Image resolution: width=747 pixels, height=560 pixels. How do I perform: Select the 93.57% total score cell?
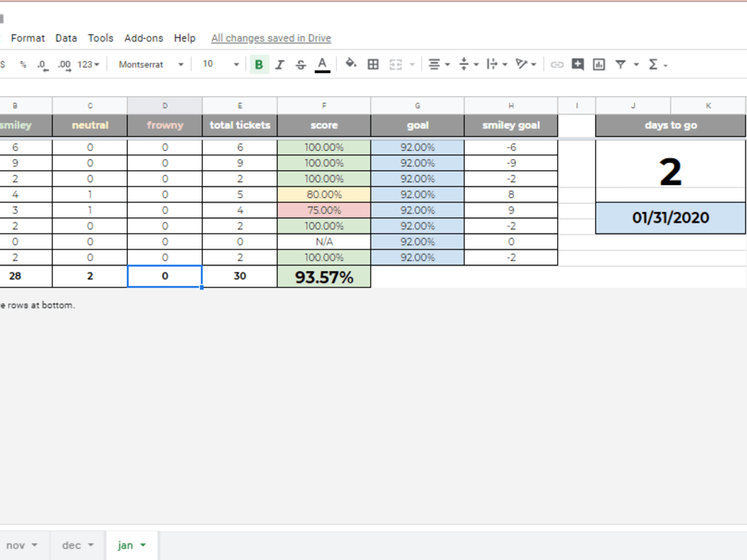324,277
